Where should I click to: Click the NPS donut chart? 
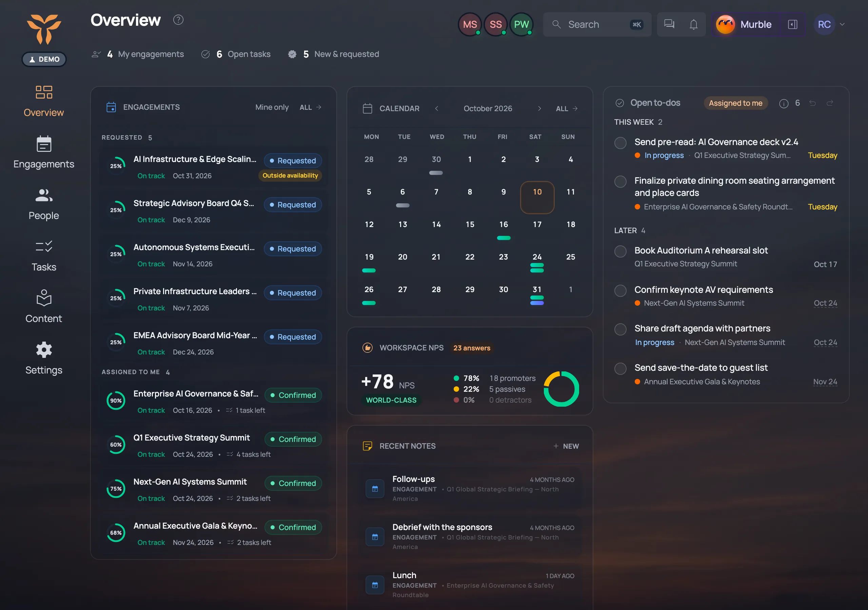click(561, 389)
